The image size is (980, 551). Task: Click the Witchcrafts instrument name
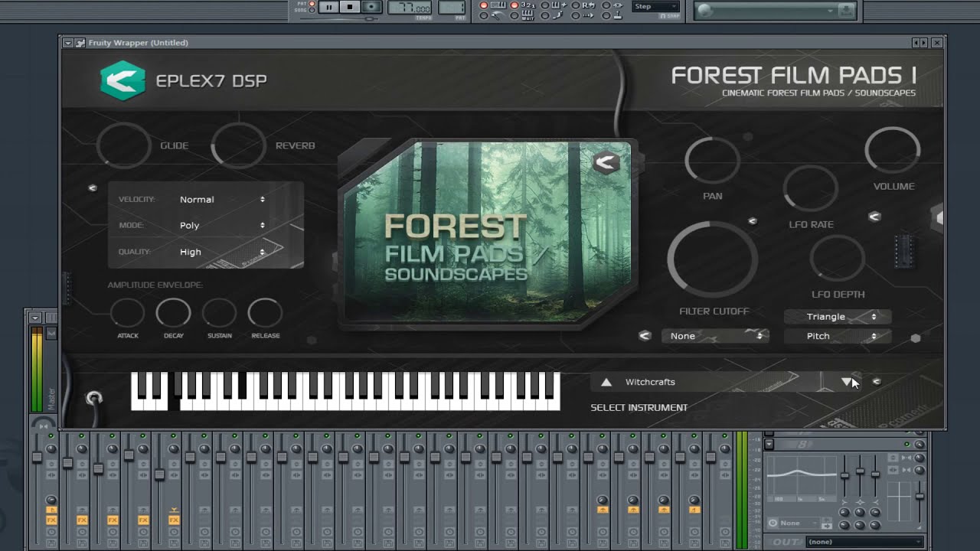(x=650, y=382)
